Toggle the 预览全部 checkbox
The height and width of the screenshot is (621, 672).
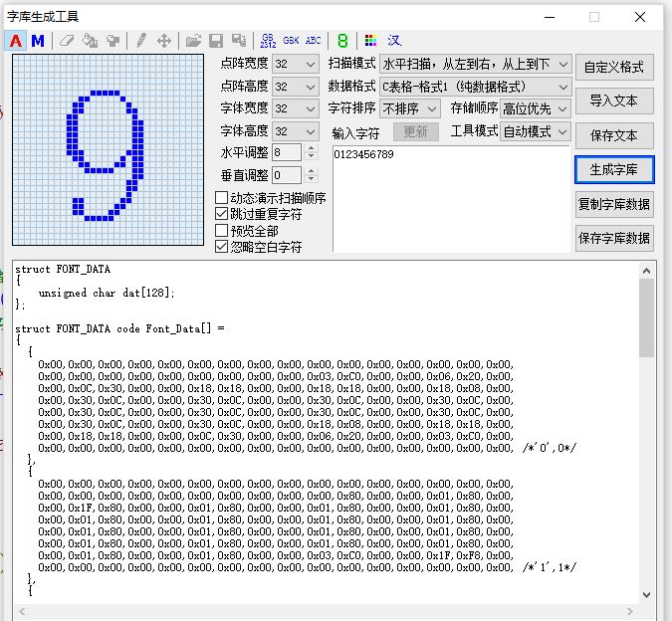[x=222, y=231]
